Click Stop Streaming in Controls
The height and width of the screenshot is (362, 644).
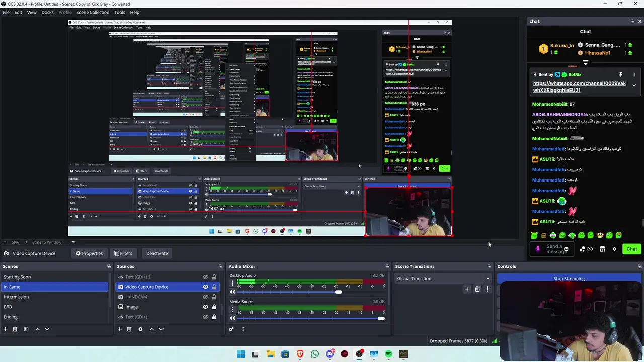coord(569,278)
